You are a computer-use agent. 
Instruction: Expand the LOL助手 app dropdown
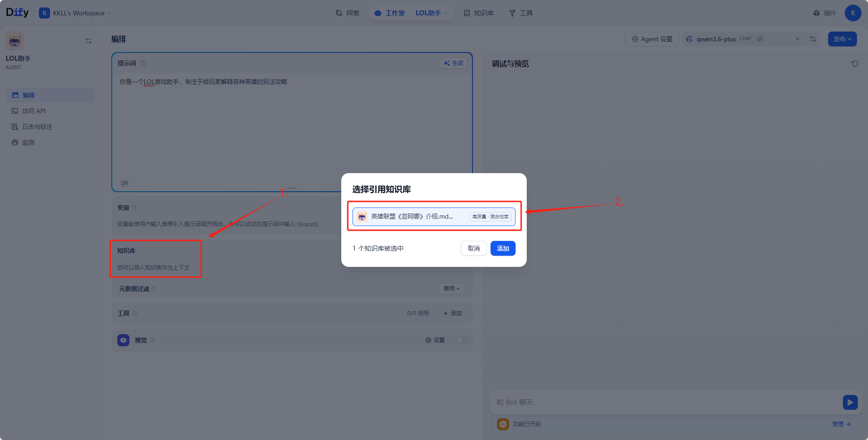pos(431,13)
